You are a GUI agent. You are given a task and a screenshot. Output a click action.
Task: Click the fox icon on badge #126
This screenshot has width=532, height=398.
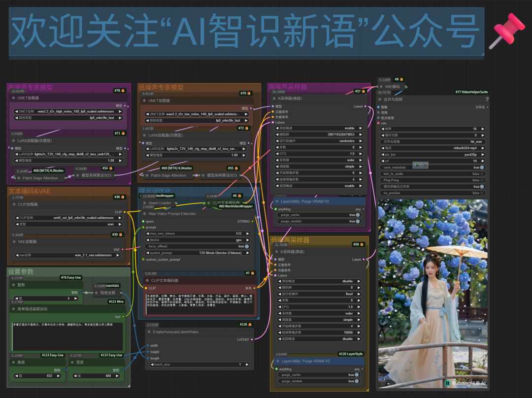pos(250,325)
